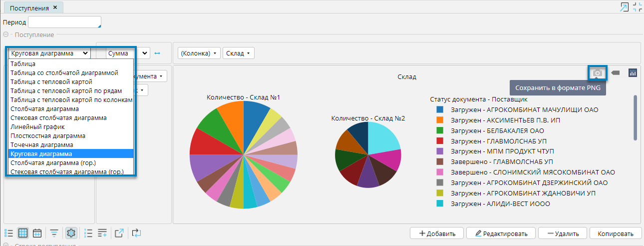
Task: Toggle the calendar view icon
Action: (37, 233)
